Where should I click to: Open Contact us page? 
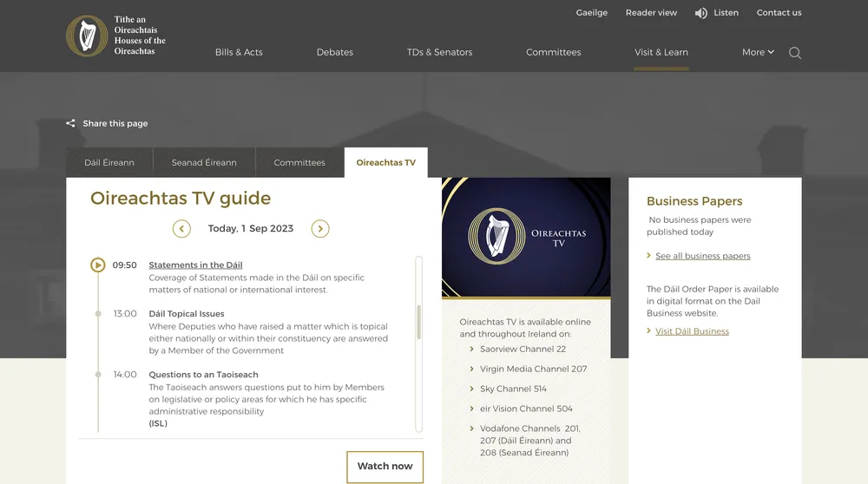(x=779, y=13)
